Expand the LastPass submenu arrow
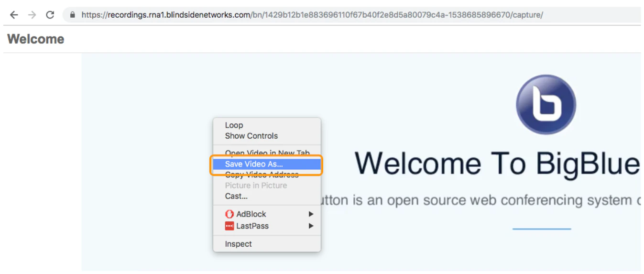Image resolution: width=644 pixels, height=274 pixels. 311,226
